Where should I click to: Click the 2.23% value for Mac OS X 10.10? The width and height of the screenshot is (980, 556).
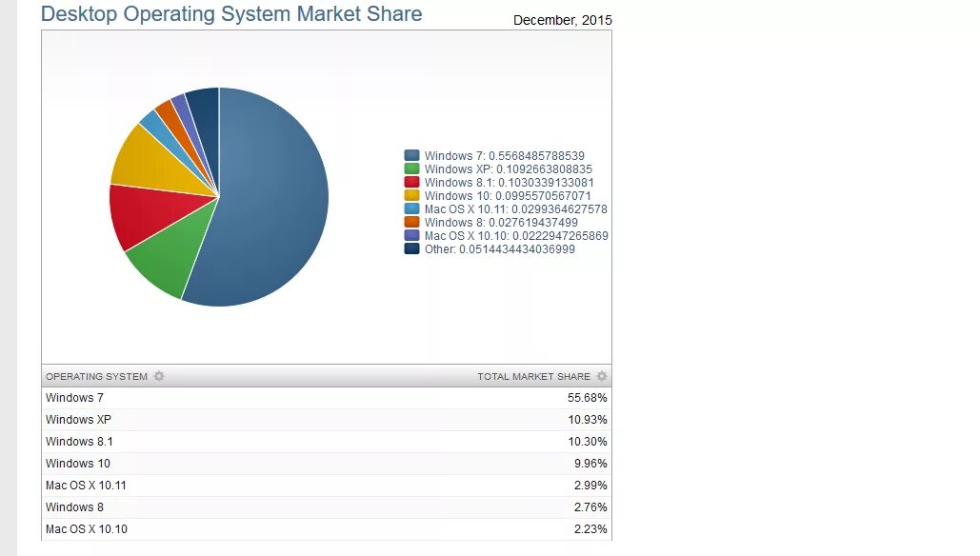click(x=590, y=529)
